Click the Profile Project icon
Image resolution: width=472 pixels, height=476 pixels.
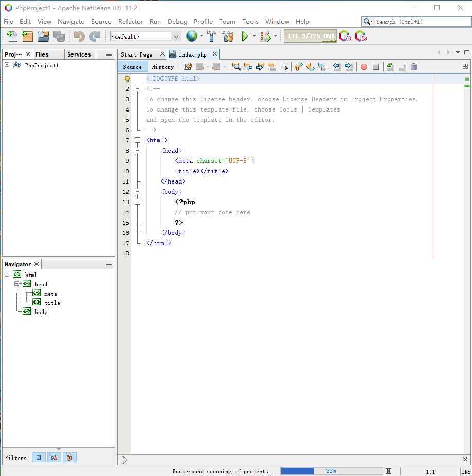click(345, 36)
